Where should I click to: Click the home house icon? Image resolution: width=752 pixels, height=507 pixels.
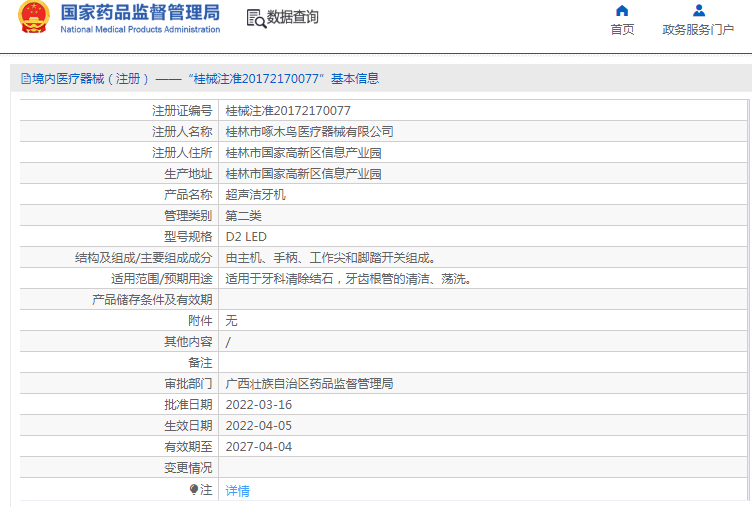pyautogui.click(x=622, y=11)
